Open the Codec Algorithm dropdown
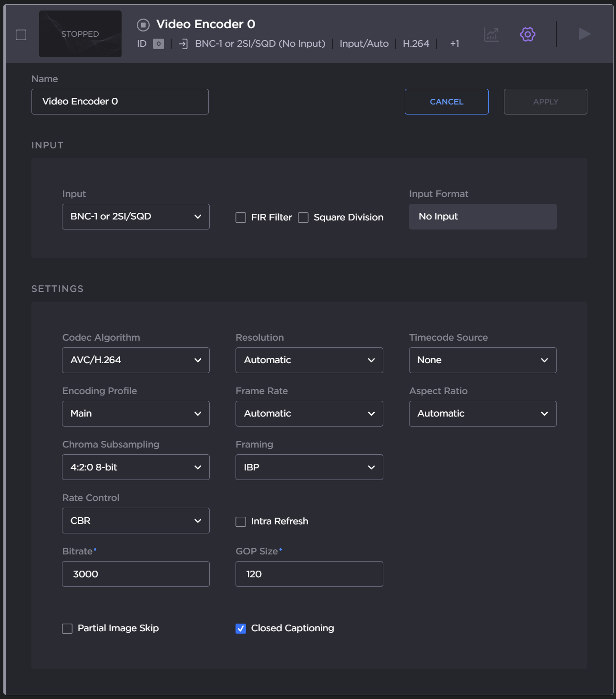The width and height of the screenshot is (616, 699). [135, 360]
